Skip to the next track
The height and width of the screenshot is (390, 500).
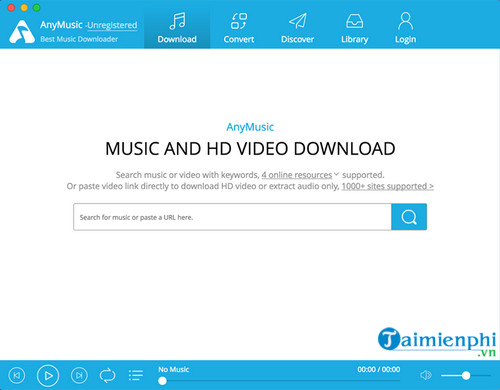(x=79, y=376)
